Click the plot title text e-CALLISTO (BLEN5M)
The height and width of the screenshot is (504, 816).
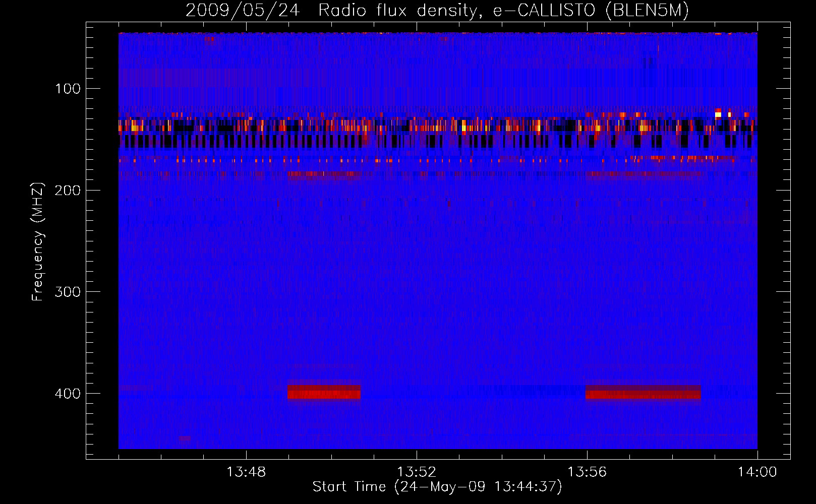click(591, 11)
